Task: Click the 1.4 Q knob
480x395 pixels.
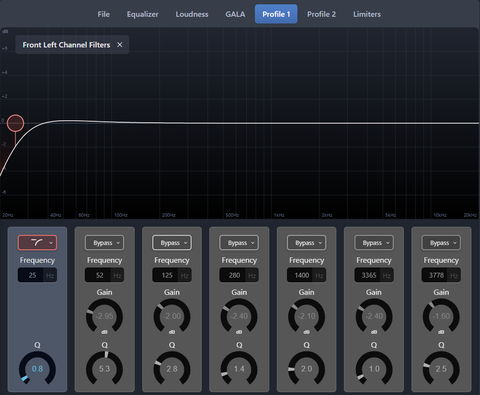Action: (x=239, y=369)
